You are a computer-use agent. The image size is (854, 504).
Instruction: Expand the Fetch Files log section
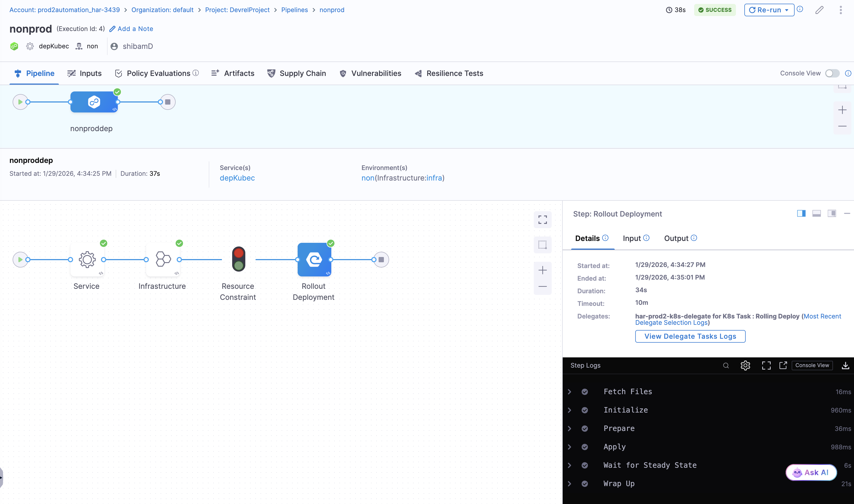point(570,392)
